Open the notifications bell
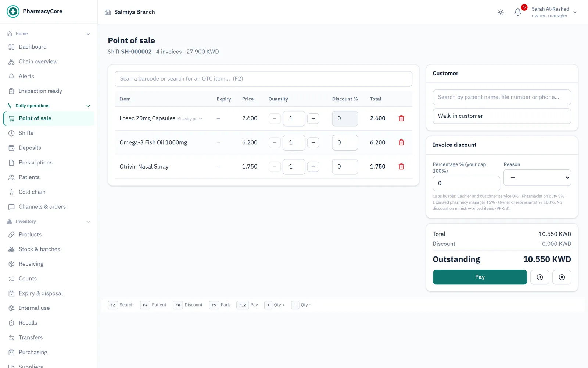 point(517,12)
